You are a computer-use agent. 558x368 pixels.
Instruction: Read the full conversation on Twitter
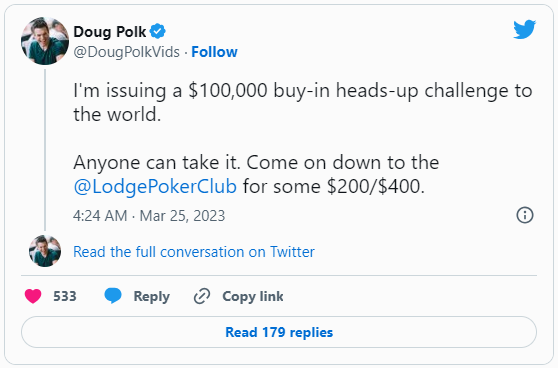194,252
